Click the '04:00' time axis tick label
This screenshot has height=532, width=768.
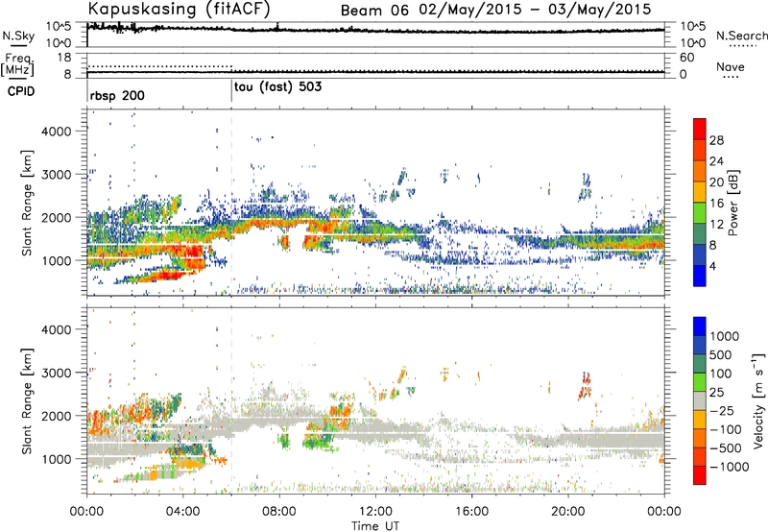(182, 512)
